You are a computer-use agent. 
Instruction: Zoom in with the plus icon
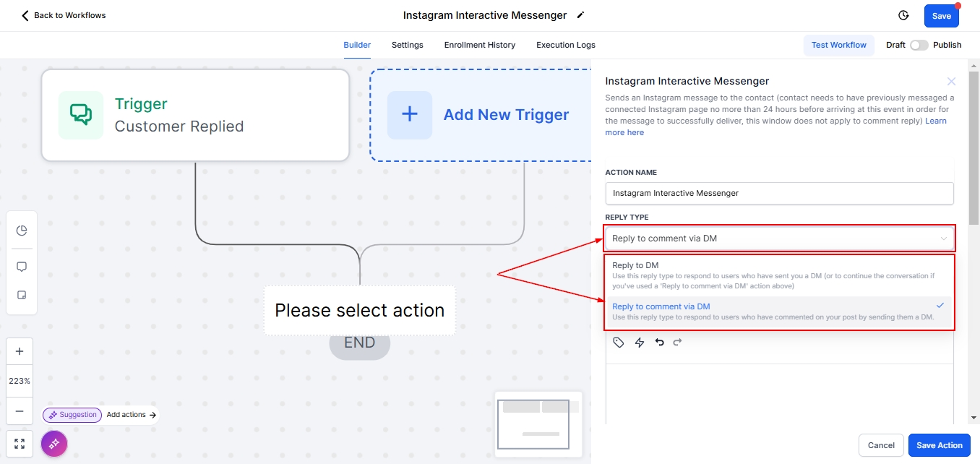pyautogui.click(x=20, y=352)
